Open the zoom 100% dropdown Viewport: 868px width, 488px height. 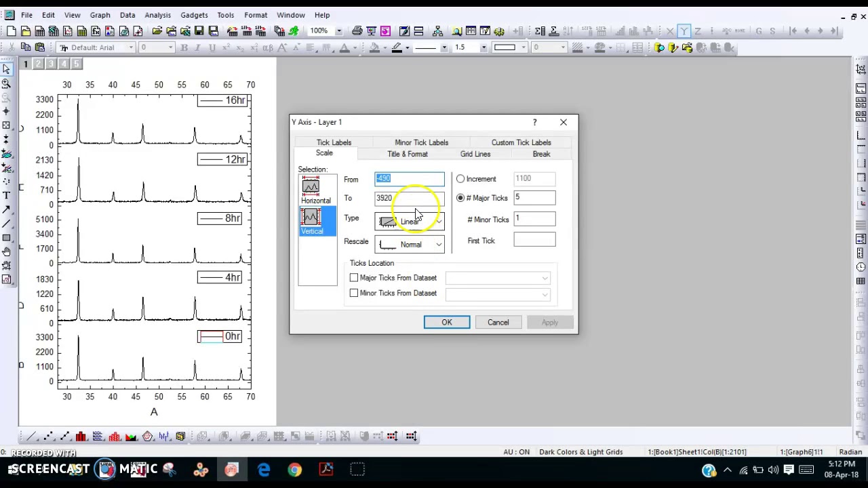(x=338, y=30)
